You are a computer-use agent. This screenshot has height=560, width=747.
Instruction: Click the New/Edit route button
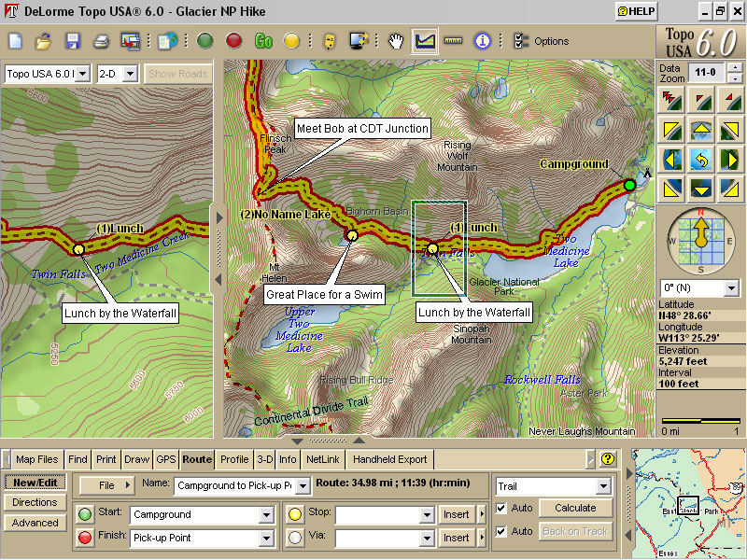pos(35,483)
